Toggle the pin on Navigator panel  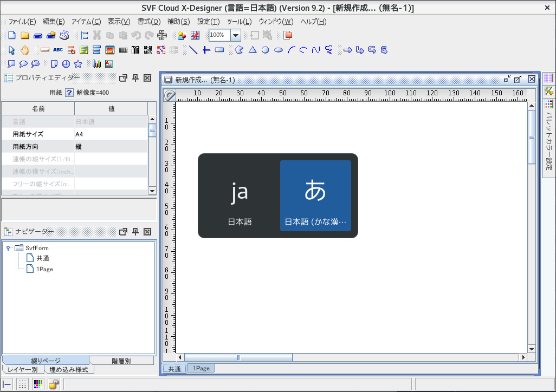tap(135, 231)
